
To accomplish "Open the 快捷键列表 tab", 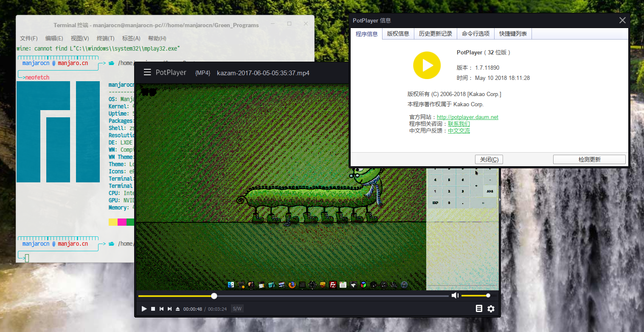I will pos(513,34).
